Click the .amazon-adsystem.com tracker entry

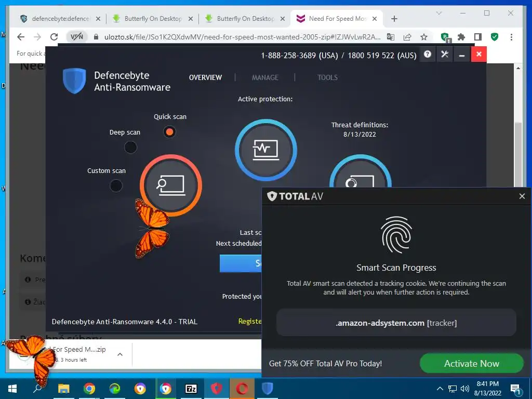pos(396,323)
